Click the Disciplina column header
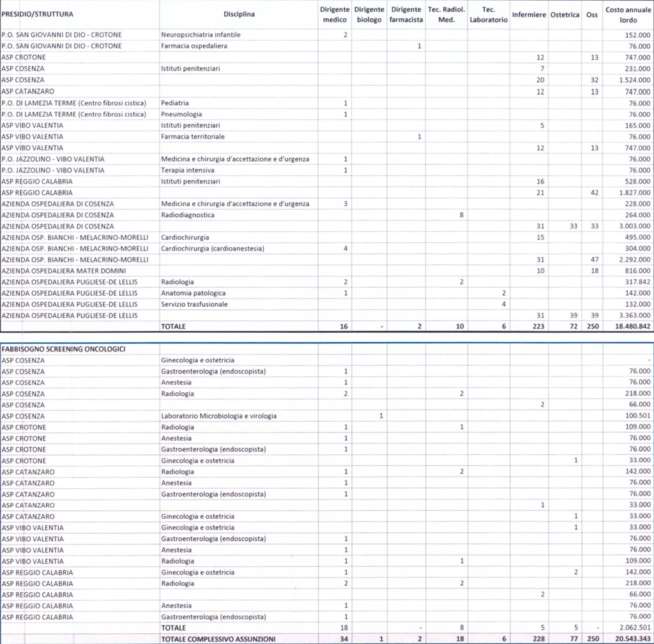The image size is (654, 644). [x=239, y=14]
